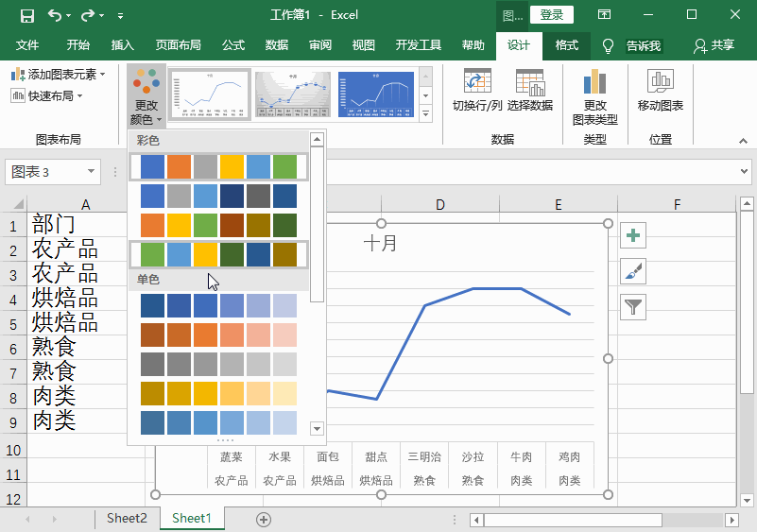This screenshot has height=532, width=757.
Task: Switch to the 帮助 tab
Action: pyautogui.click(x=473, y=45)
